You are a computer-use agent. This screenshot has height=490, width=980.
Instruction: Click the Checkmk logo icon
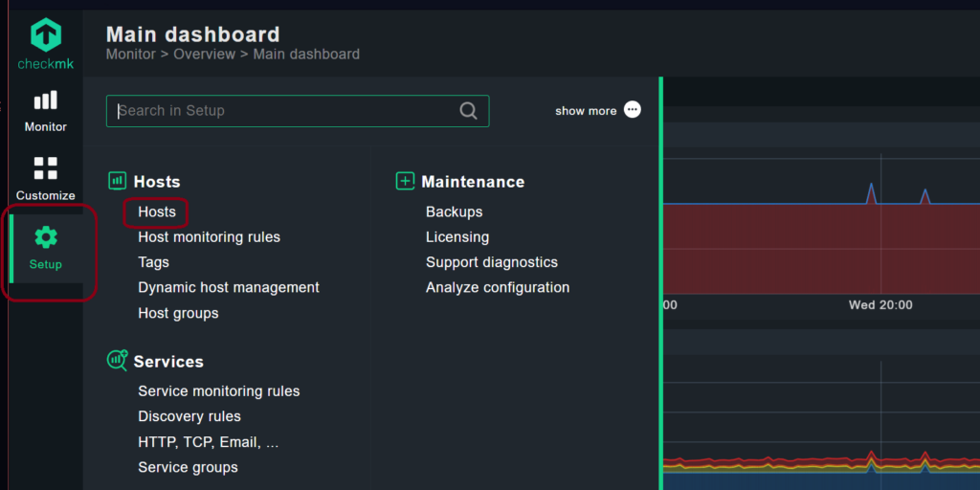(x=46, y=34)
